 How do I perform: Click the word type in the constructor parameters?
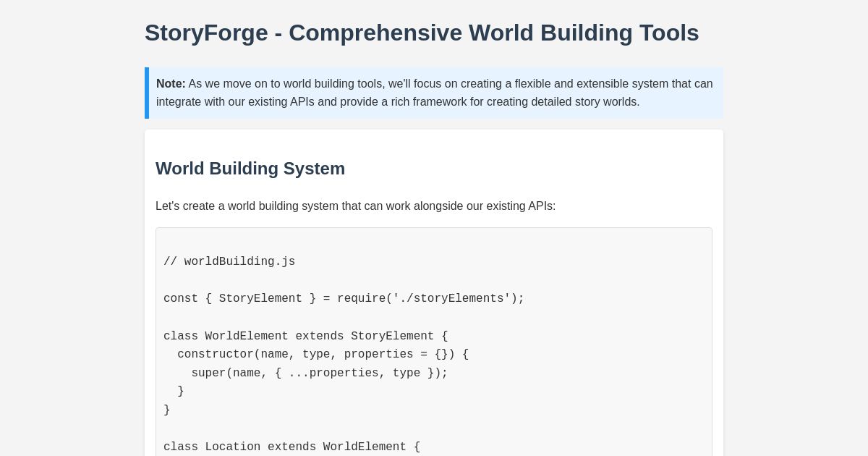[x=318, y=355]
